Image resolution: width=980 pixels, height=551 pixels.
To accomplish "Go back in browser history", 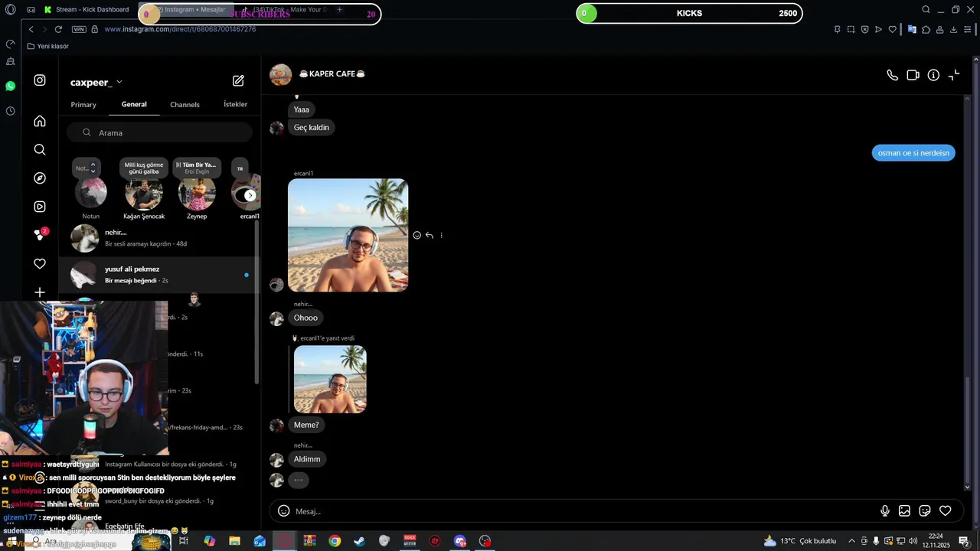I will [x=31, y=29].
